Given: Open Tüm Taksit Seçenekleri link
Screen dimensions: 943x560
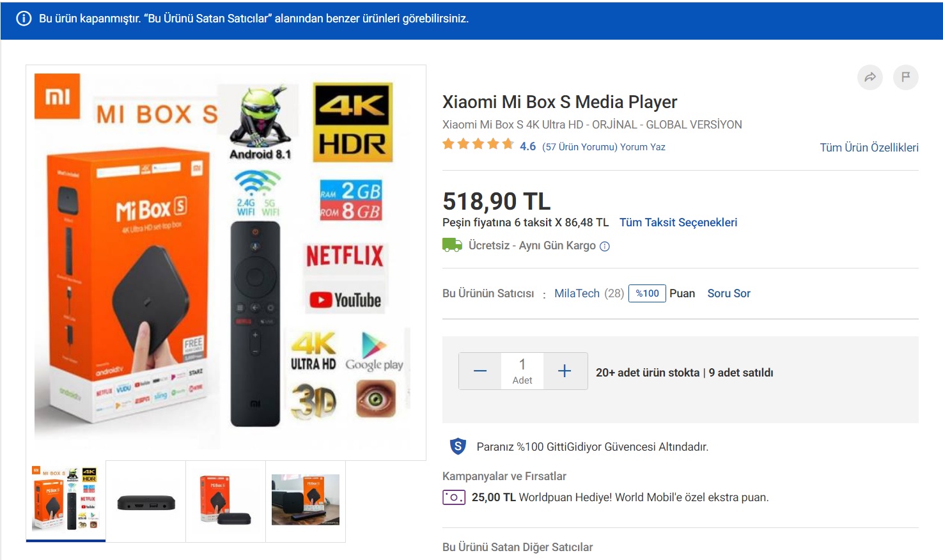Looking at the screenshot, I should click(x=678, y=222).
